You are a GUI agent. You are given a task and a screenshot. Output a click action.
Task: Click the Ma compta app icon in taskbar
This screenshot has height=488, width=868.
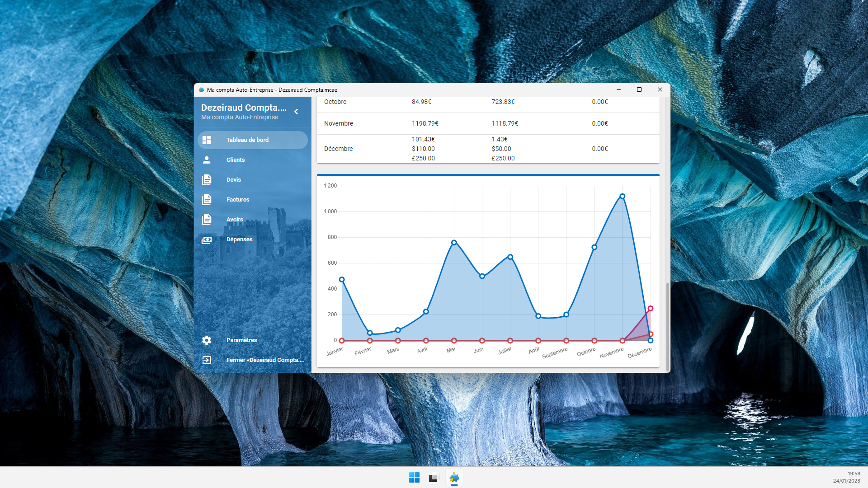click(x=454, y=478)
